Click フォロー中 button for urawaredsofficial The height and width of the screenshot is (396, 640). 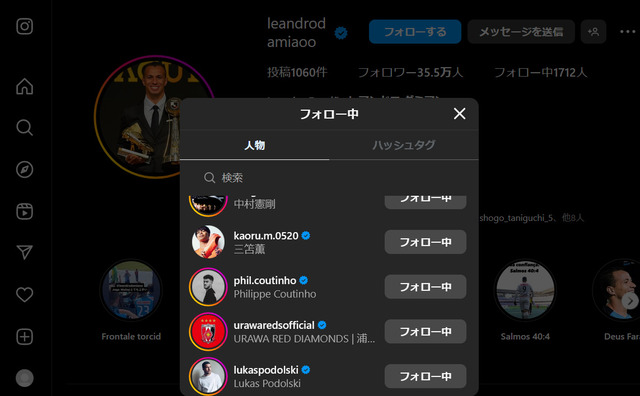[x=425, y=331]
